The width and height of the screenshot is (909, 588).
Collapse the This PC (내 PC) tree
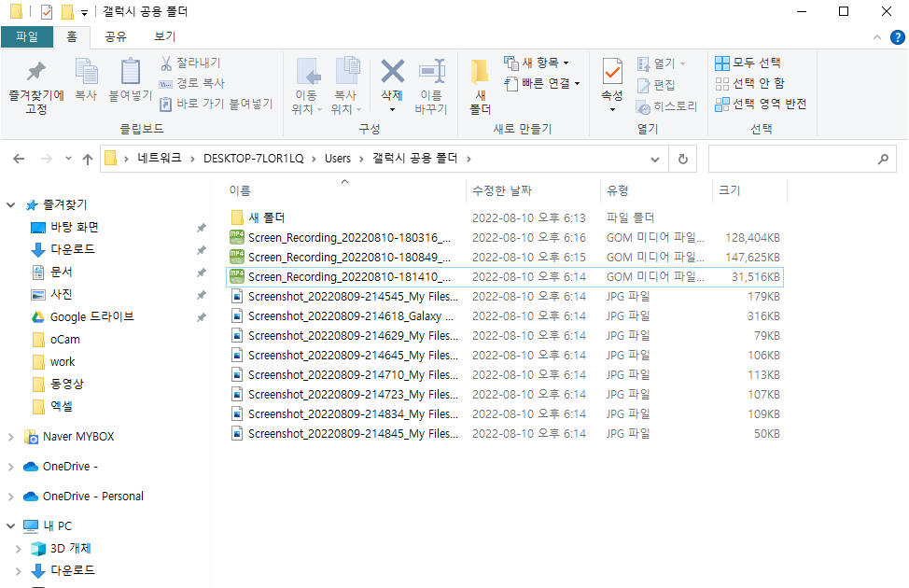point(10,526)
